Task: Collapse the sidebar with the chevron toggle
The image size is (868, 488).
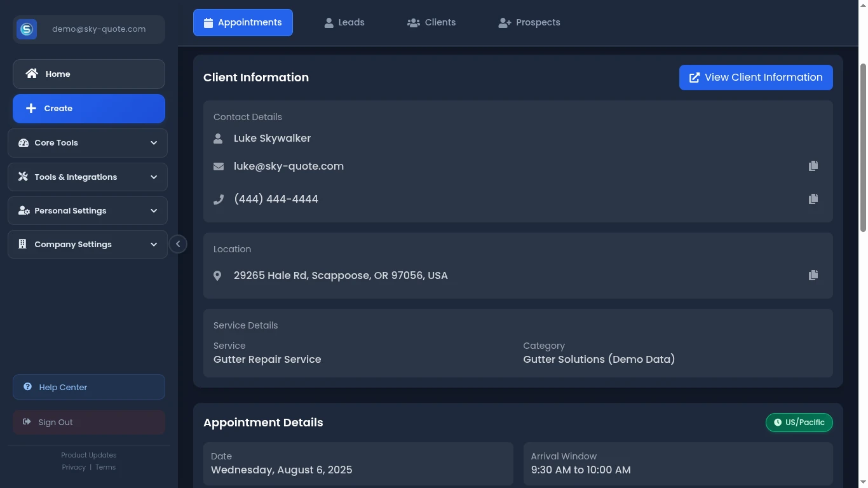Action: point(179,243)
